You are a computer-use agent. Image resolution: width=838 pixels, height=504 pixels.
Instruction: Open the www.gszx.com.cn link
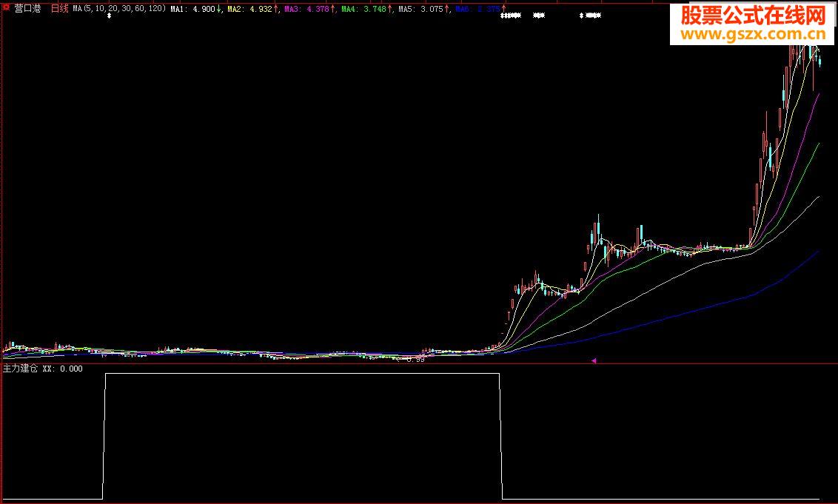(753, 35)
